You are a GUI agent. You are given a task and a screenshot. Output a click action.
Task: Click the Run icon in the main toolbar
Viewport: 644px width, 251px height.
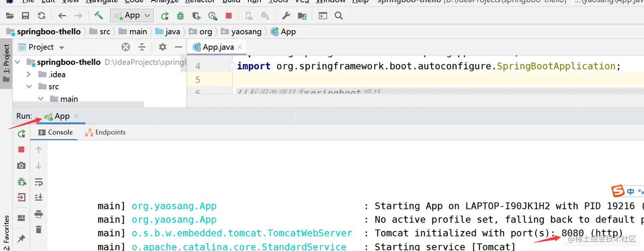164,16
